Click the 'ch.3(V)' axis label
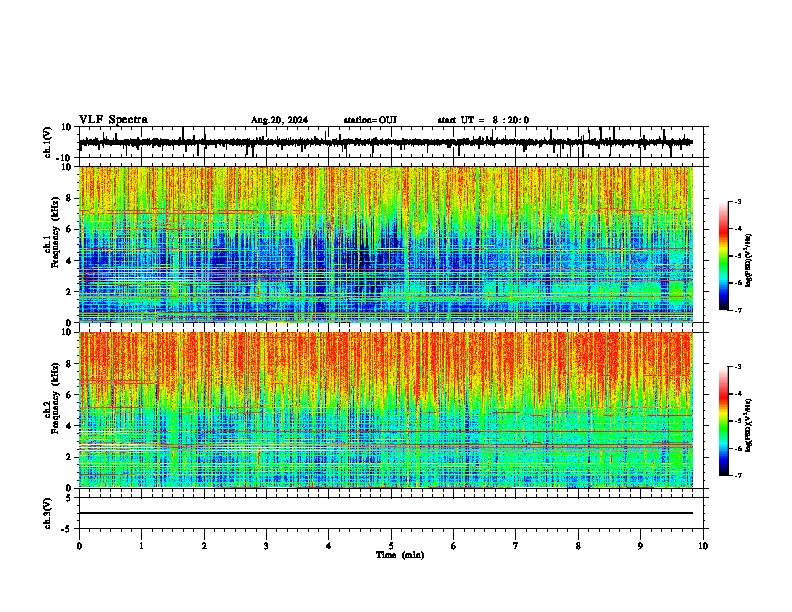This screenshot has height=612, width=792. [48, 513]
